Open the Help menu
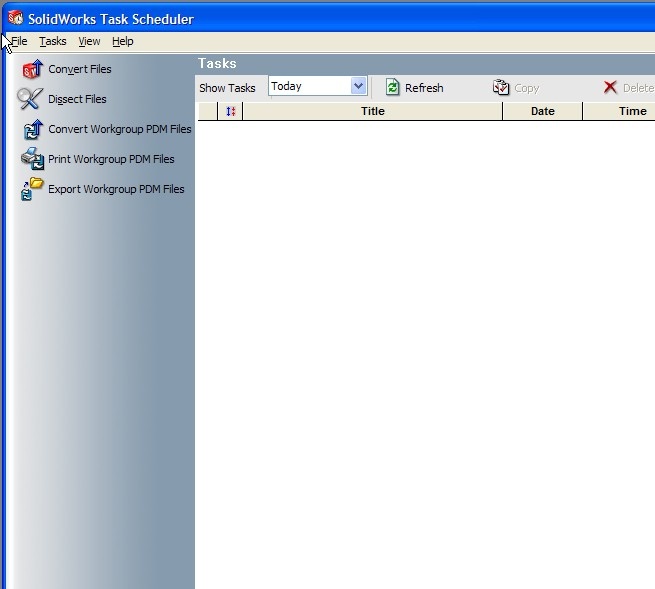The width and height of the screenshot is (655, 589). click(123, 41)
